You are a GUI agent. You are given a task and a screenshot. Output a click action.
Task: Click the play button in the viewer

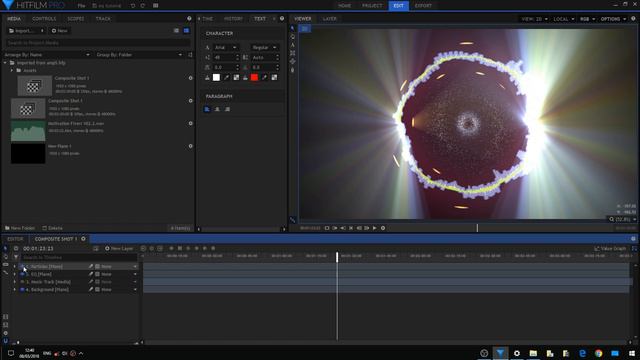click(x=374, y=228)
